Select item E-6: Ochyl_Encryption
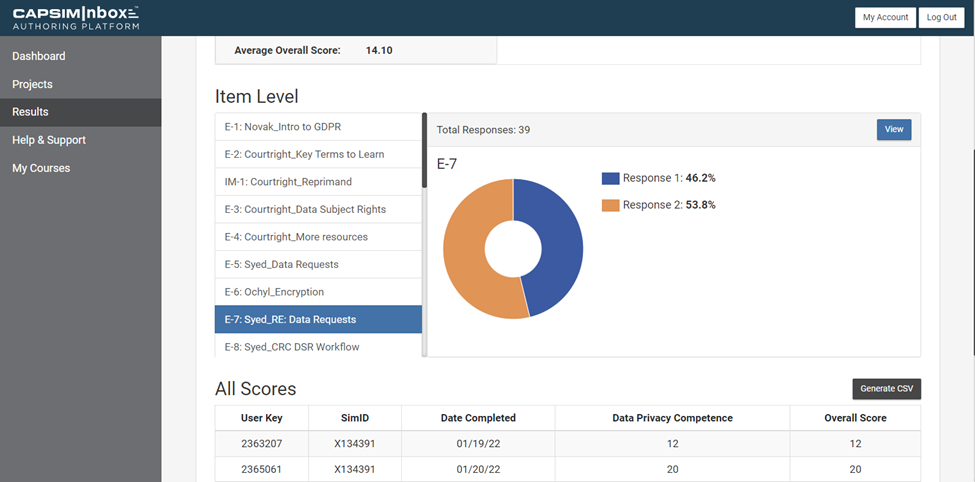Screen dimensions: 975x482 (x=318, y=292)
